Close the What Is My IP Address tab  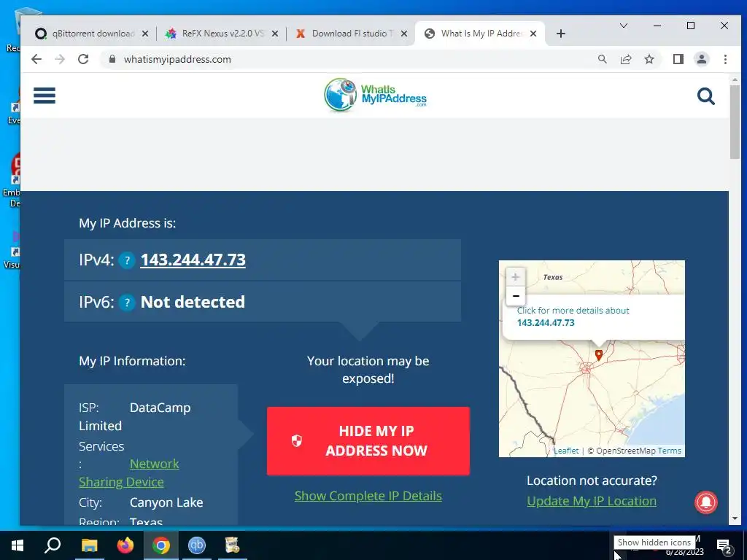pyautogui.click(x=533, y=34)
